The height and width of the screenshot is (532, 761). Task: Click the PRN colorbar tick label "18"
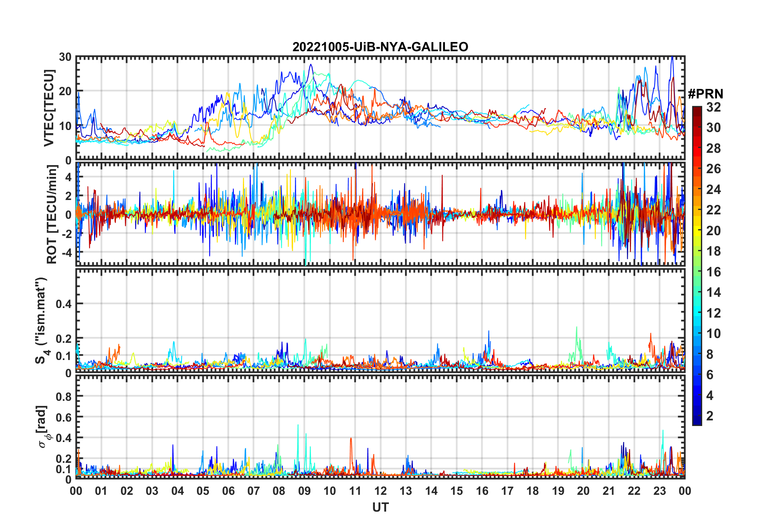(x=713, y=251)
